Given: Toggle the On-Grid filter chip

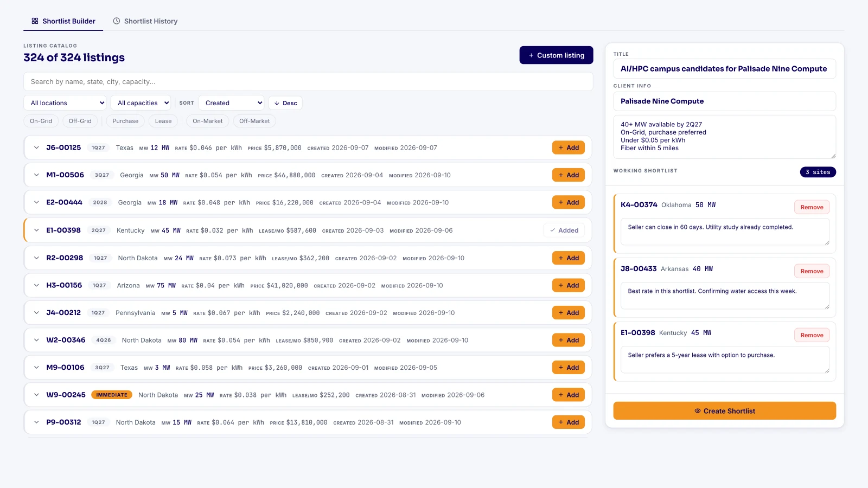Looking at the screenshot, I should [x=41, y=121].
